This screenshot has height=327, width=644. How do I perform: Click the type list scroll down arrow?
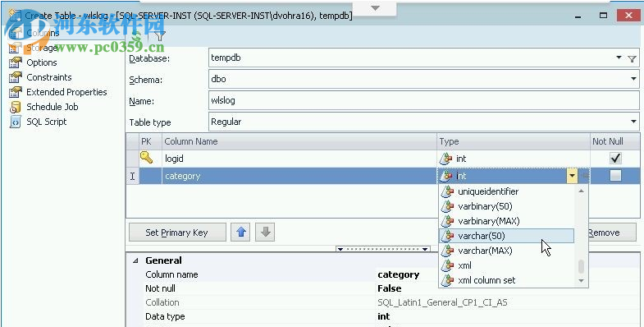(581, 281)
